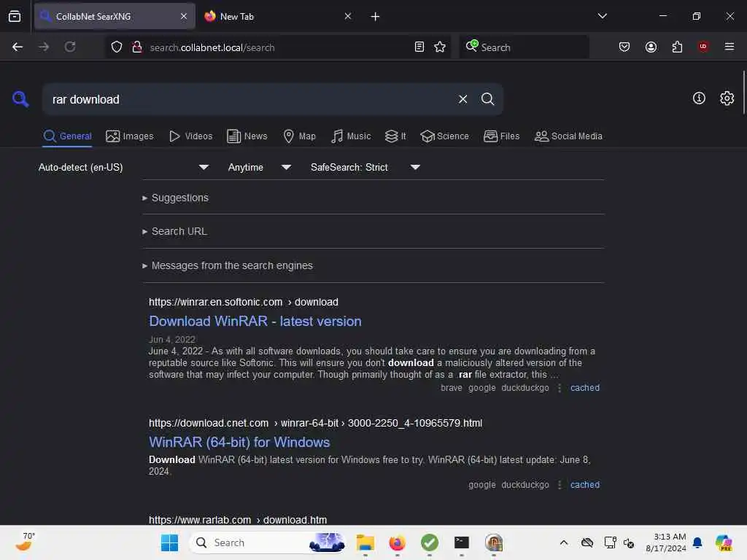Switch to the Social Media category
The image size is (747, 560).
coord(568,136)
